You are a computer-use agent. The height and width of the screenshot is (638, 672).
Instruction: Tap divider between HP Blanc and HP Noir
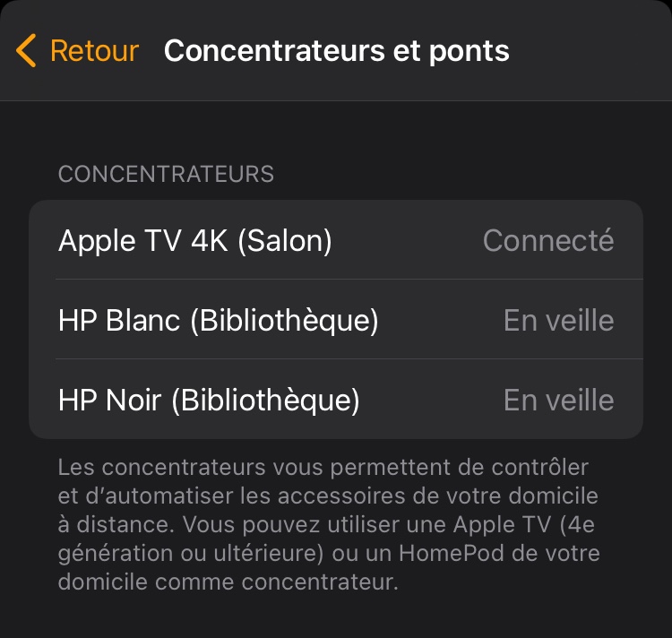tap(349, 359)
